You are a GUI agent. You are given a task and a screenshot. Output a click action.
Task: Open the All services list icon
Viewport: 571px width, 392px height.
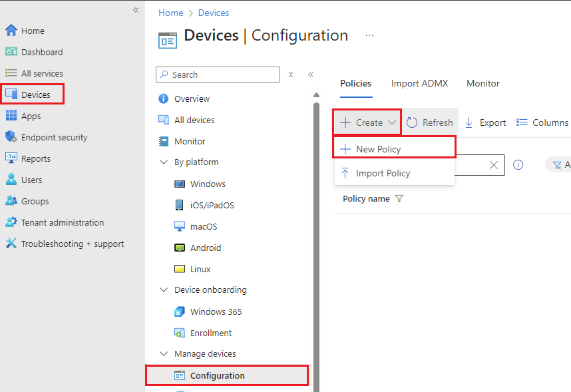tap(11, 73)
